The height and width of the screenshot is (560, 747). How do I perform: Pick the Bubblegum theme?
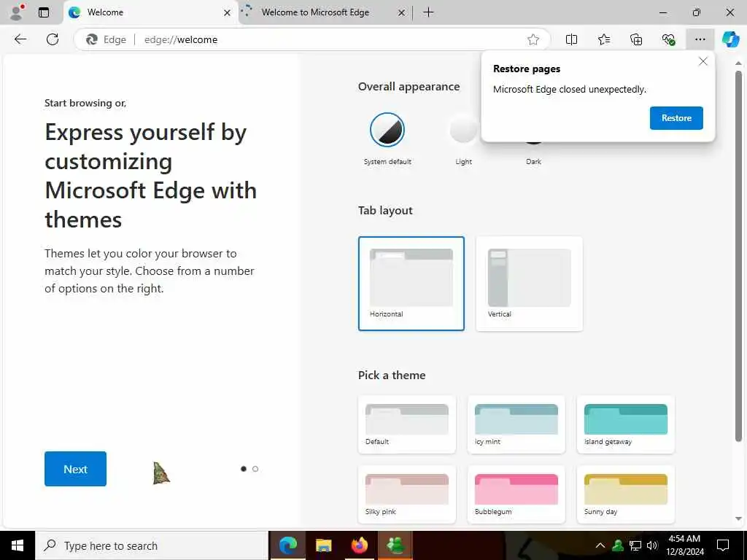tap(516, 494)
